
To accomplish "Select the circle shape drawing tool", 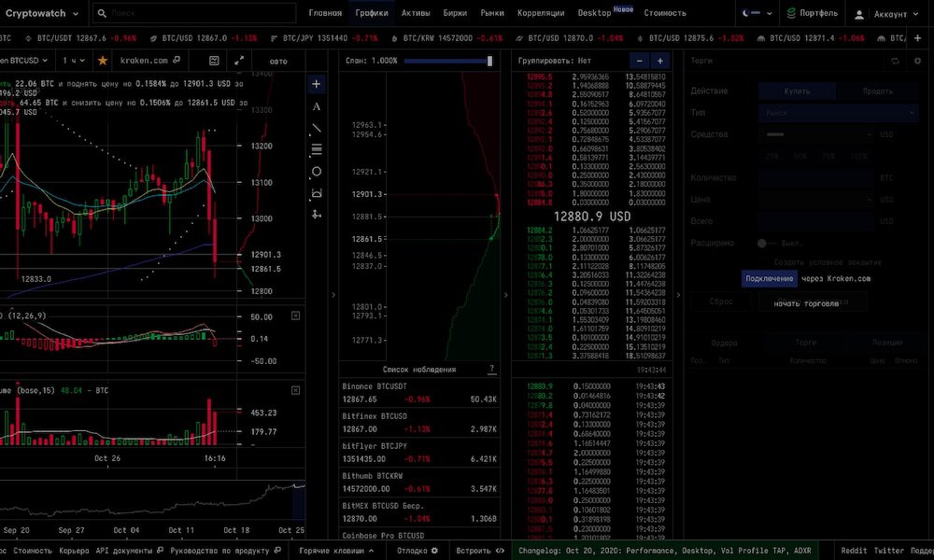I will tap(317, 172).
